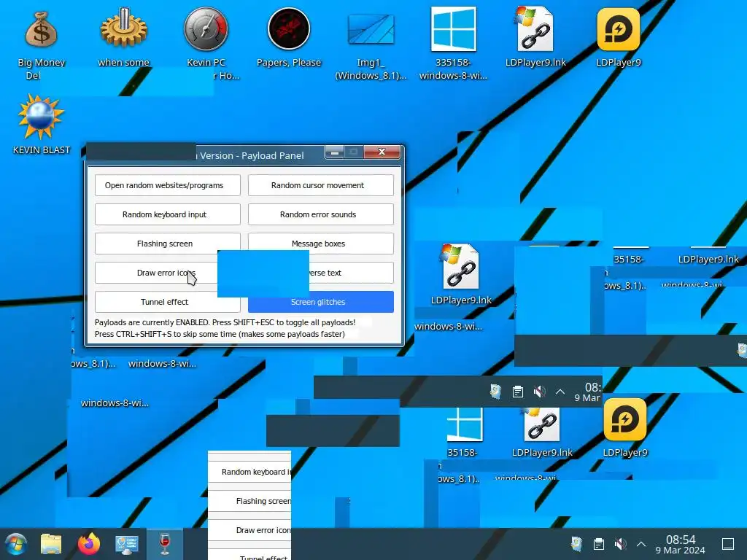Select the Kevin PC gauge icon

click(206, 29)
